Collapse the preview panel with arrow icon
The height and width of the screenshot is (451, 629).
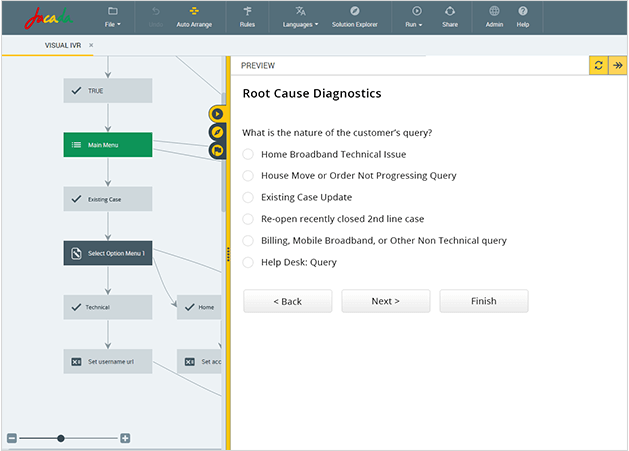618,65
